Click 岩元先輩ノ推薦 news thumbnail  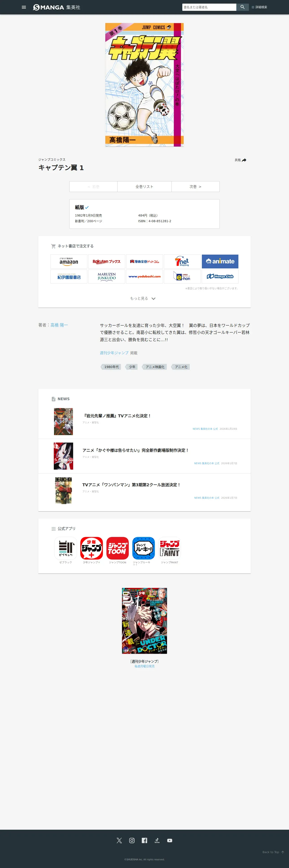click(63, 422)
